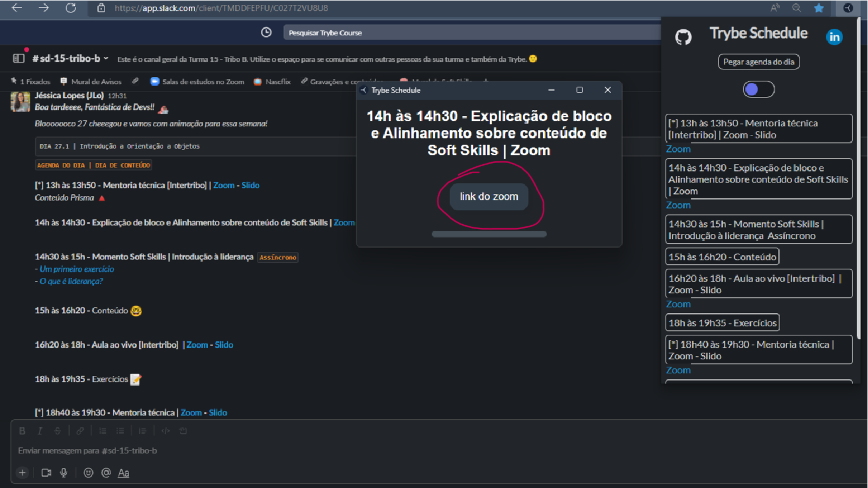
Task: Click the browser address bar URL
Action: point(221,8)
